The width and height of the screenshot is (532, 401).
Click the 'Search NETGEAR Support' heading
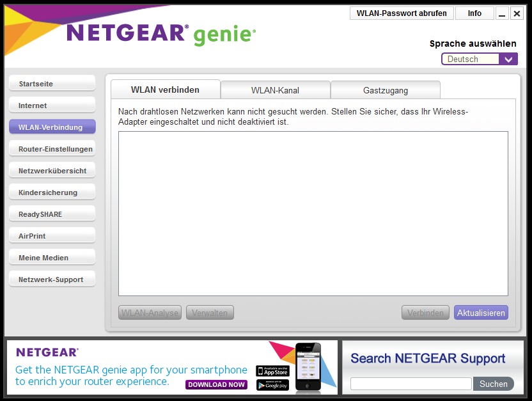(x=428, y=358)
